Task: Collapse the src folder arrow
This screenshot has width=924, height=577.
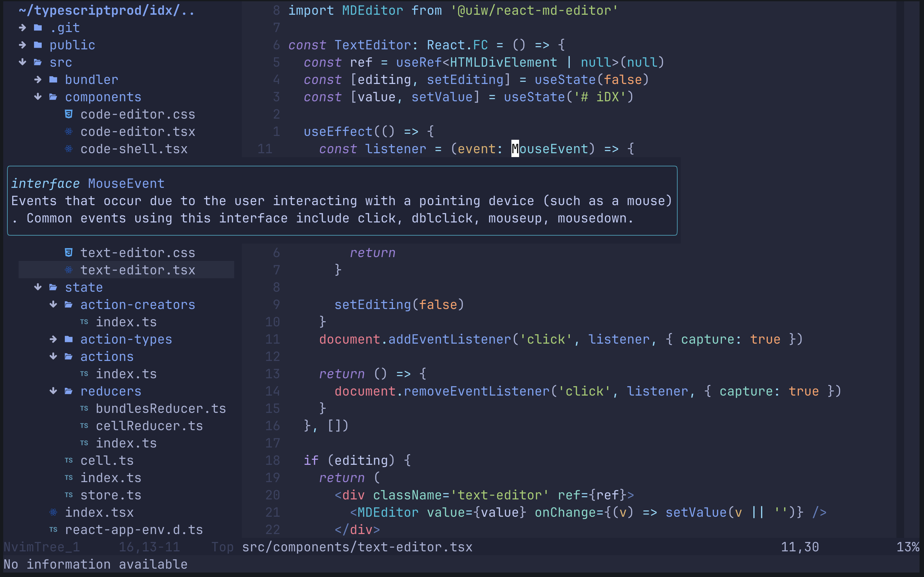Action: pyautogui.click(x=22, y=62)
